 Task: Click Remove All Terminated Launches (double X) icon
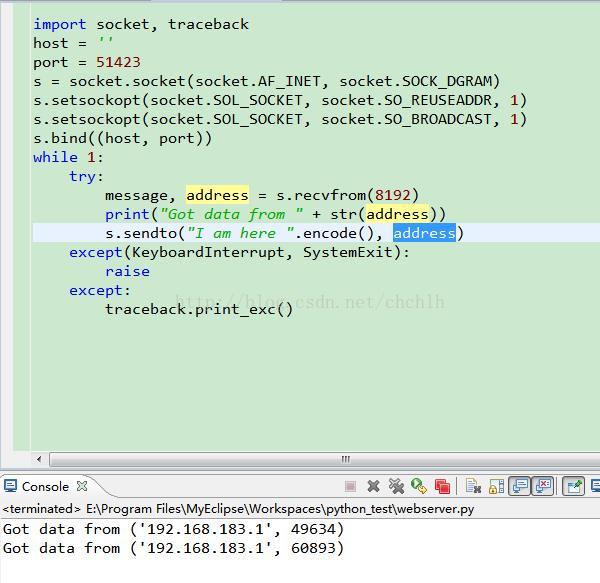[x=396, y=486]
